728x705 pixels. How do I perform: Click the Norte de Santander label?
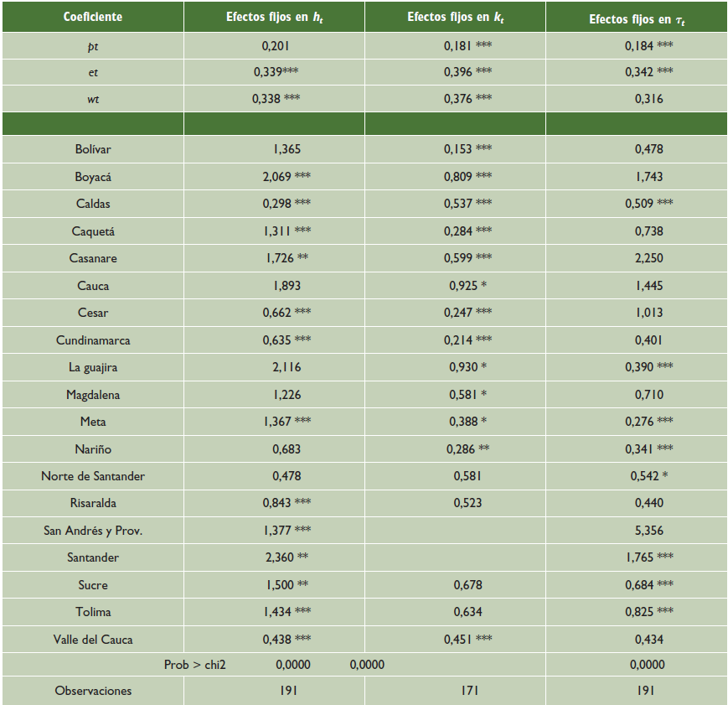point(92,476)
